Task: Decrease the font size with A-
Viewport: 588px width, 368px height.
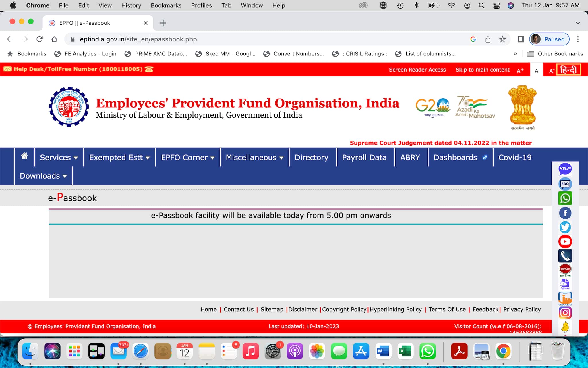Action: click(x=551, y=71)
